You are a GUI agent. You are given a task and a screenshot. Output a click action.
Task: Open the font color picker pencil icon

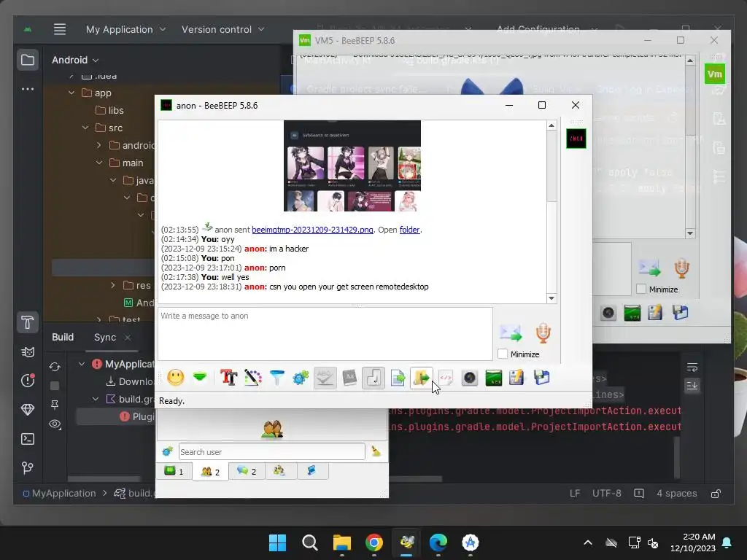253,378
